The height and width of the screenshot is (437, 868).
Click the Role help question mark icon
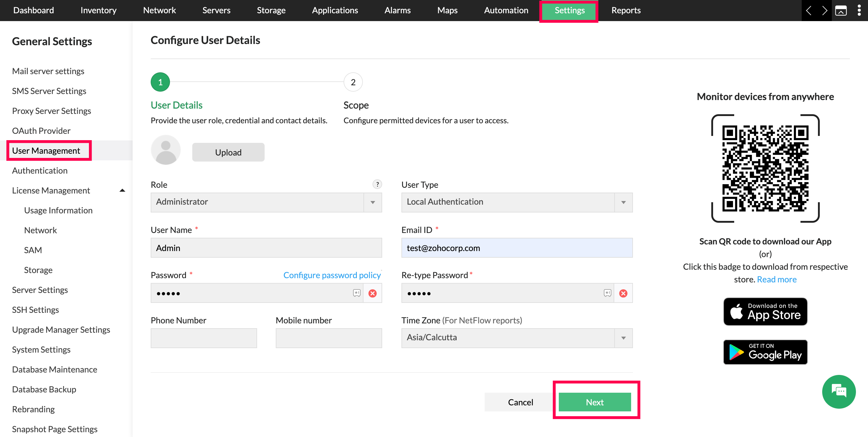[377, 184]
